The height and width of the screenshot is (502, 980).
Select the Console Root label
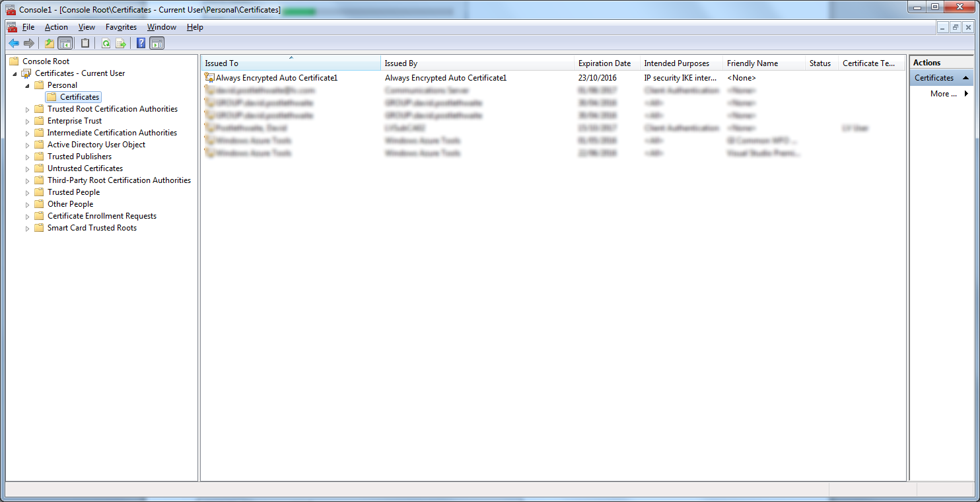[46, 61]
